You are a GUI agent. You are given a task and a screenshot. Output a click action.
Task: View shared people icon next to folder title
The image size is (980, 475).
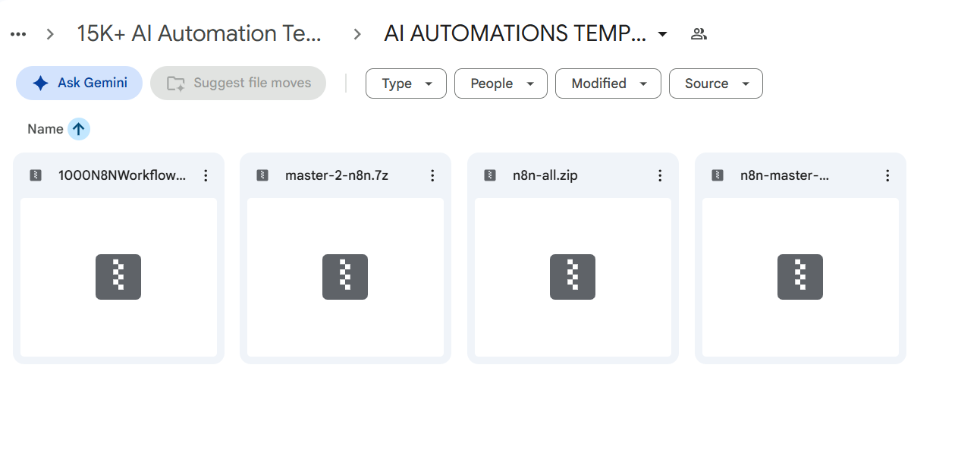tap(699, 34)
